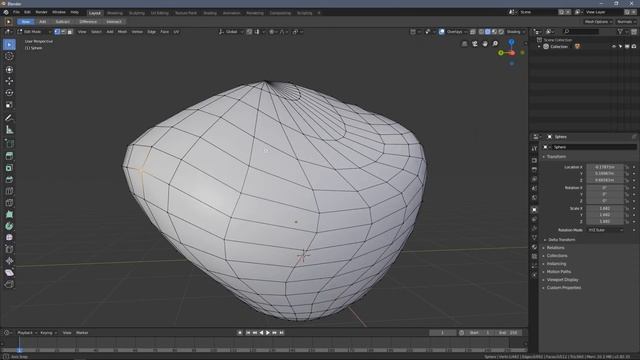Switch to wireframe viewport shading
This screenshot has width=640, height=360.
(x=481, y=32)
